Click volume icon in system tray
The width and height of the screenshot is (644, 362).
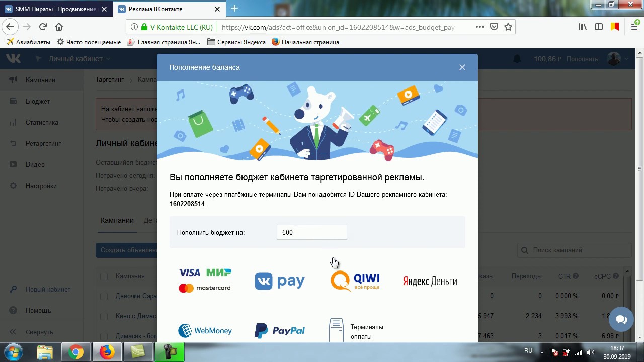pos(591,352)
